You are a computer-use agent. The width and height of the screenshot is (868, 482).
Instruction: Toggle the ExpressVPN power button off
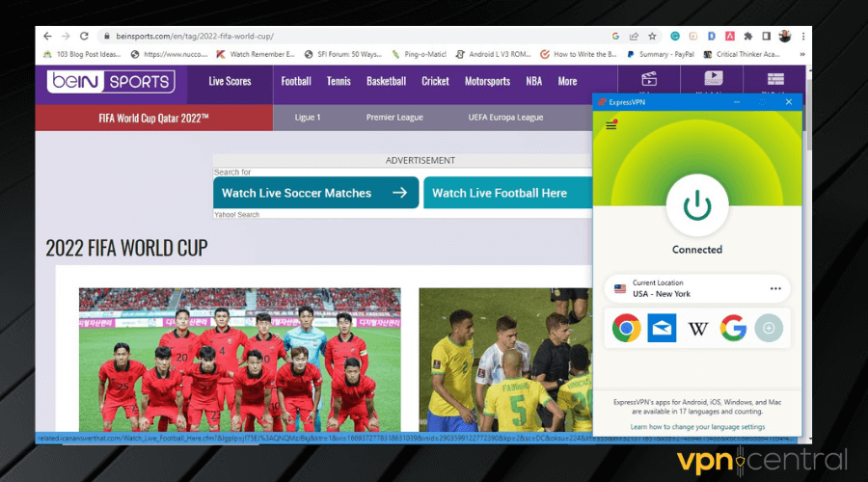pyautogui.click(x=696, y=204)
